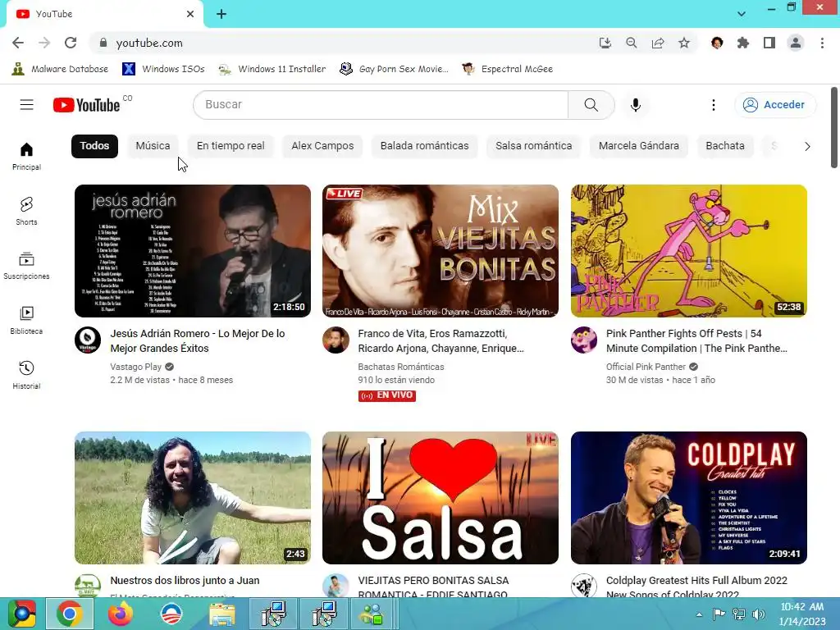Open file explorer from the taskbar
This screenshot has height=630, width=840.
coord(221,614)
